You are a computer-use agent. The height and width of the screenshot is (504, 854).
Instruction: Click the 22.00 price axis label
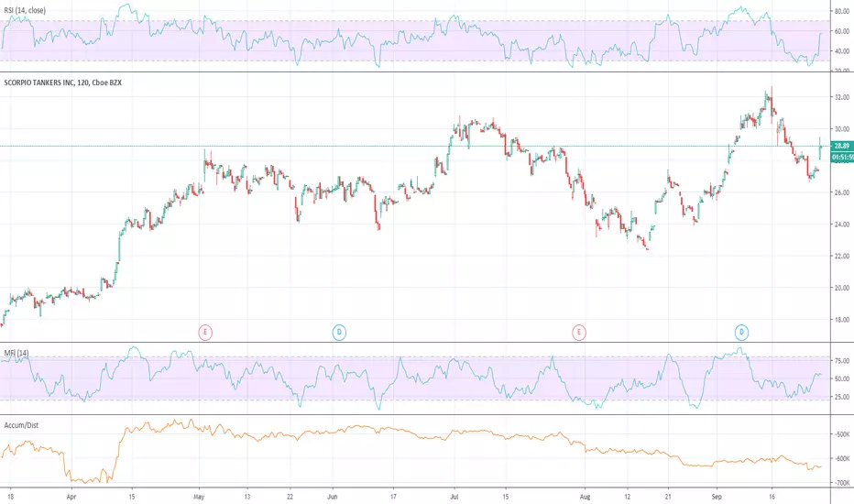point(842,256)
